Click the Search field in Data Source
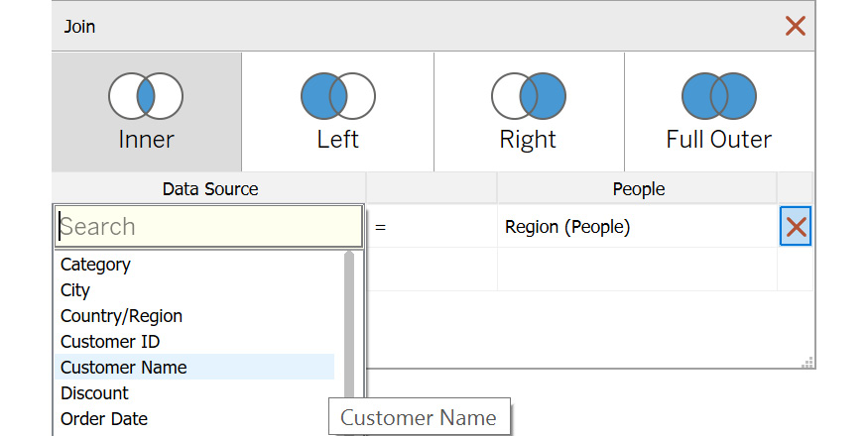 [208, 227]
